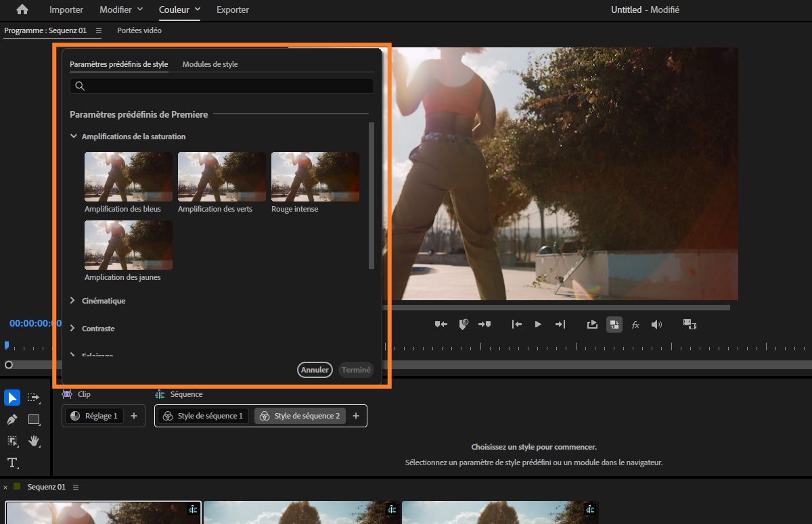812x524 pixels.
Task: Select the Rectangle tool
Action: (35, 420)
